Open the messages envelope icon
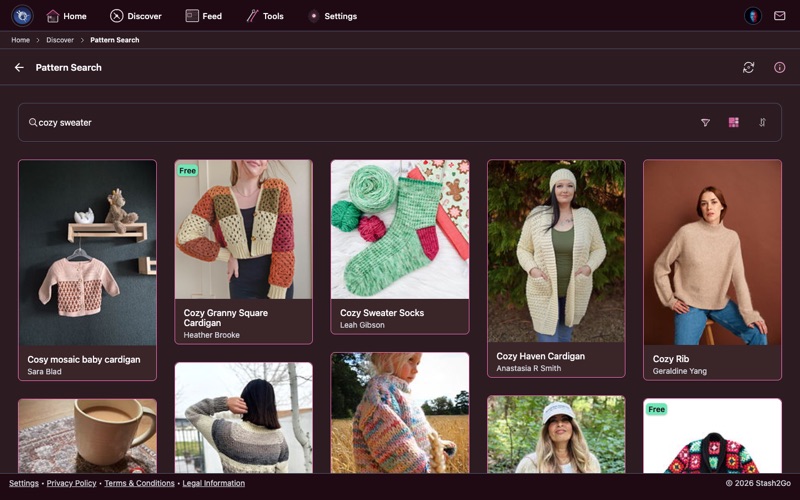 (779, 16)
